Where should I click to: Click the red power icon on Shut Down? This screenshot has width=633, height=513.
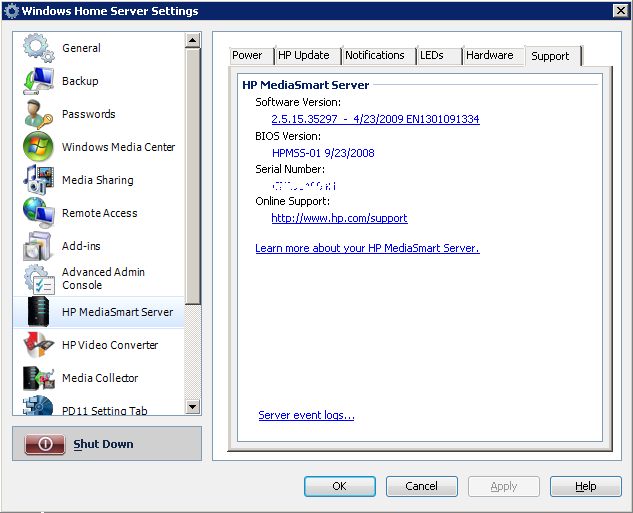pyautogui.click(x=45, y=444)
